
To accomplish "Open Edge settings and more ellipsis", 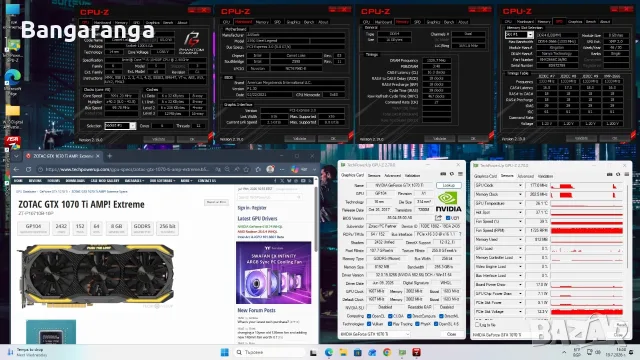I will [282, 169].
